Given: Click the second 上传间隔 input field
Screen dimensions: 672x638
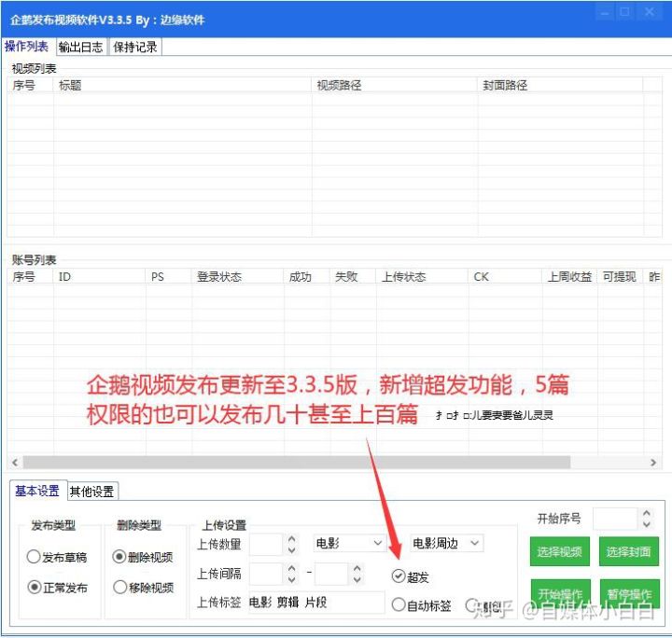Looking at the screenshot, I should point(331,574).
